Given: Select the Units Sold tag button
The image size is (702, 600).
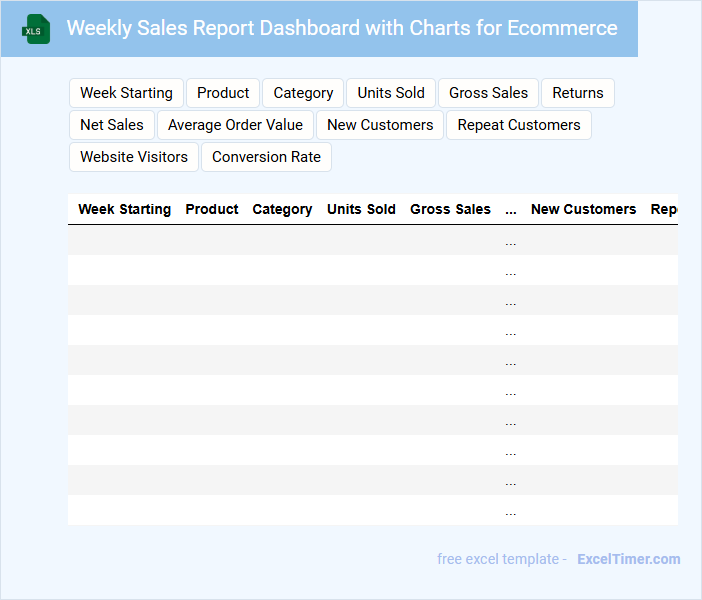Looking at the screenshot, I should [x=391, y=93].
